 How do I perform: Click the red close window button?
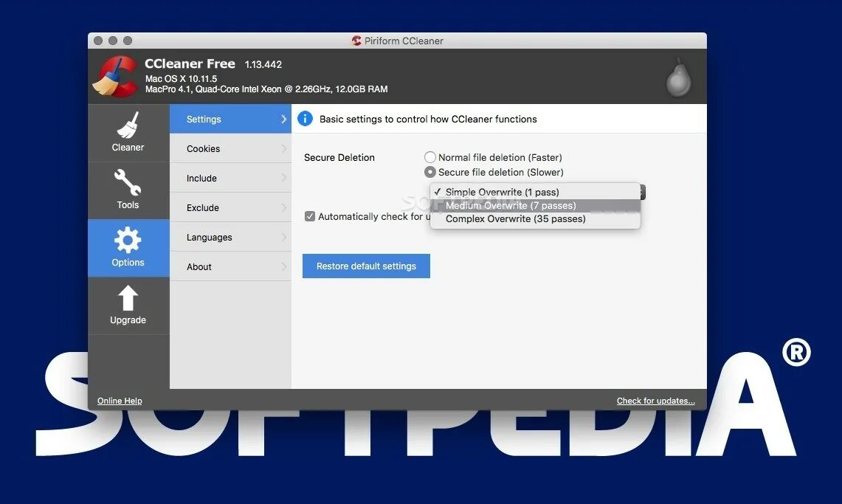[x=98, y=41]
